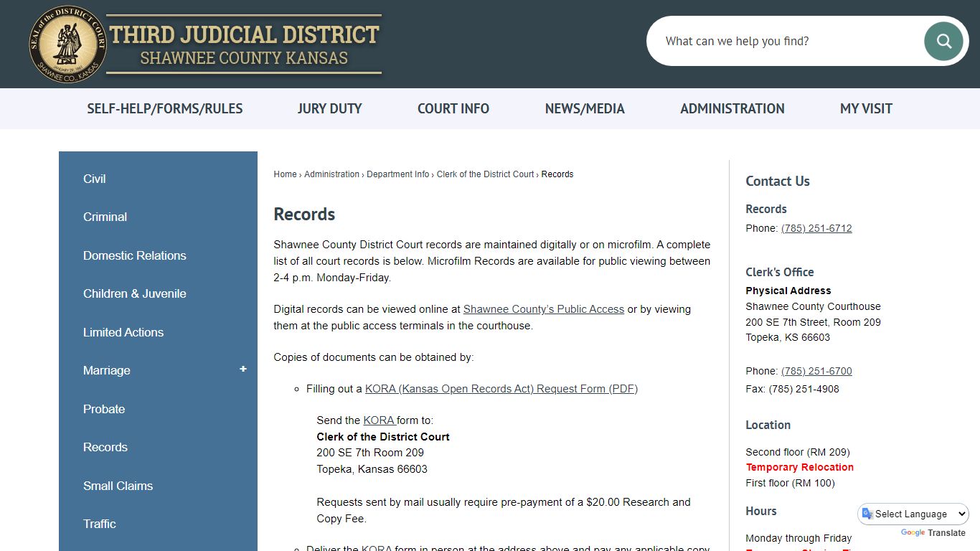Go to Civil in the sidebar
Screen dimensions: 980x551
(94, 179)
